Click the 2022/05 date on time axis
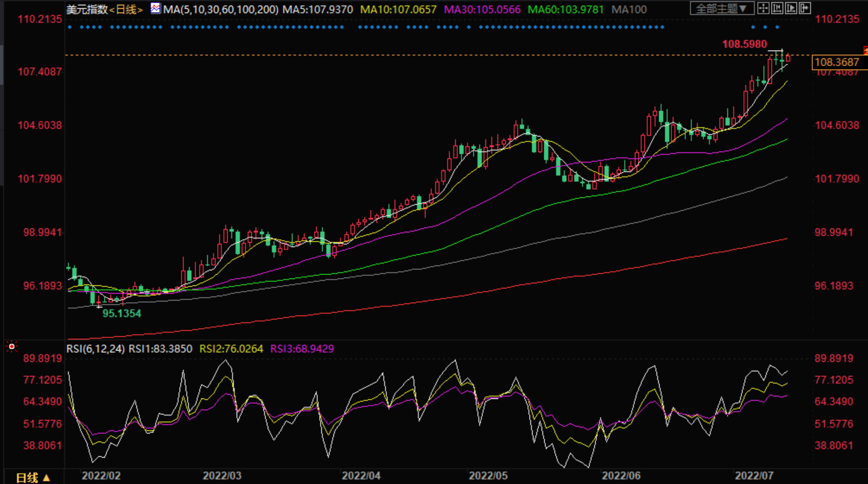 pyautogui.click(x=488, y=476)
